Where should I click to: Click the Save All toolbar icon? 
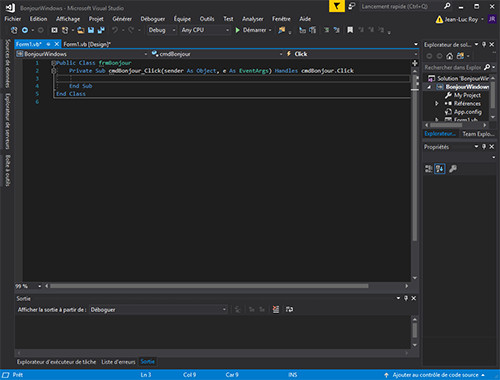[x=101, y=30]
